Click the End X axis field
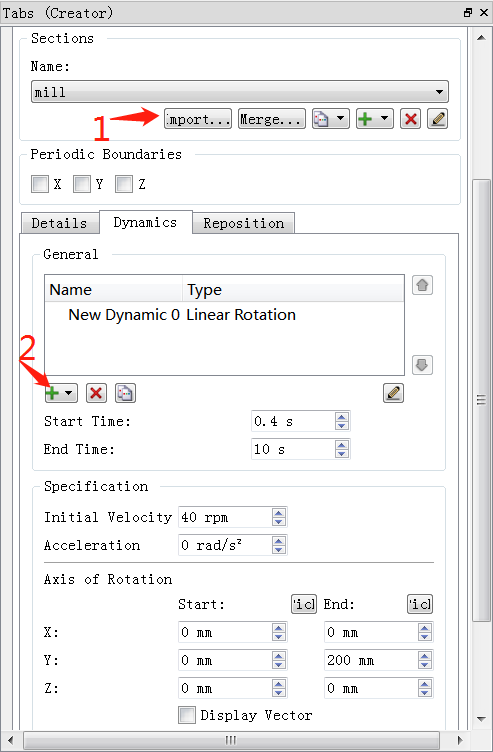The image size is (493, 752). tap(371, 633)
